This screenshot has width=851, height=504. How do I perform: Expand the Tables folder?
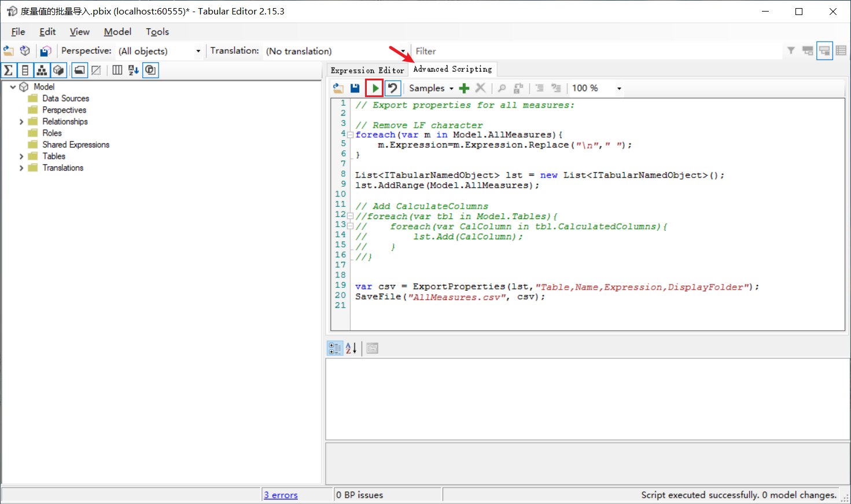pyautogui.click(x=21, y=156)
